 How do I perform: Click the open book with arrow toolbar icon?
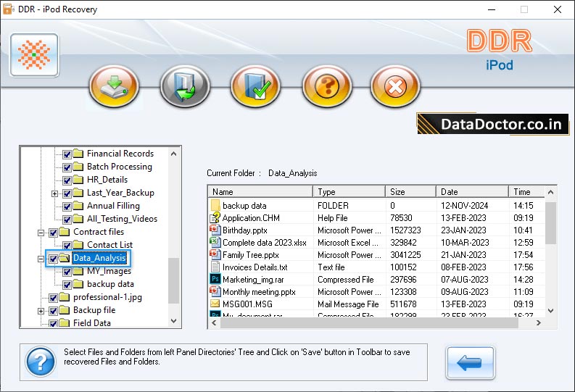185,86
